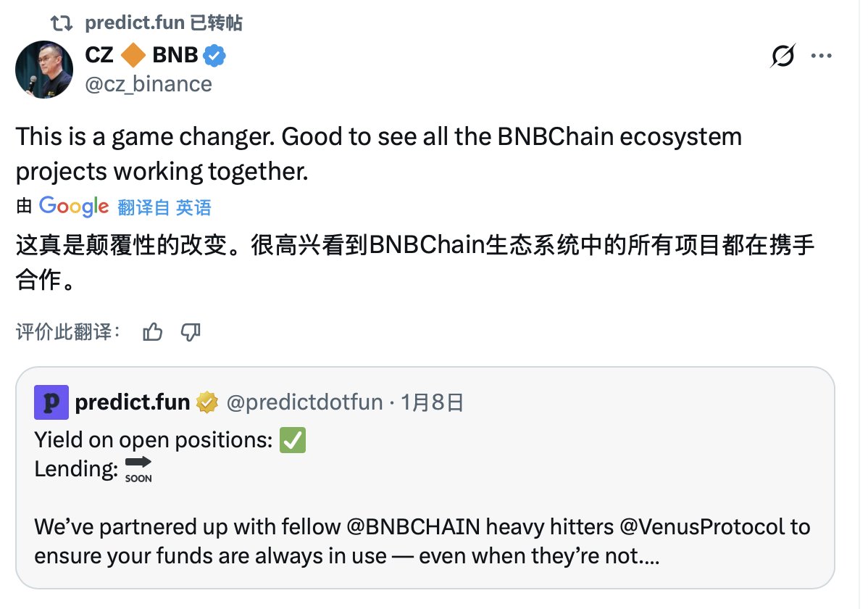Click the CZ BNB display name
This screenshot has height=609, width=868.
[x=141, y=55]
